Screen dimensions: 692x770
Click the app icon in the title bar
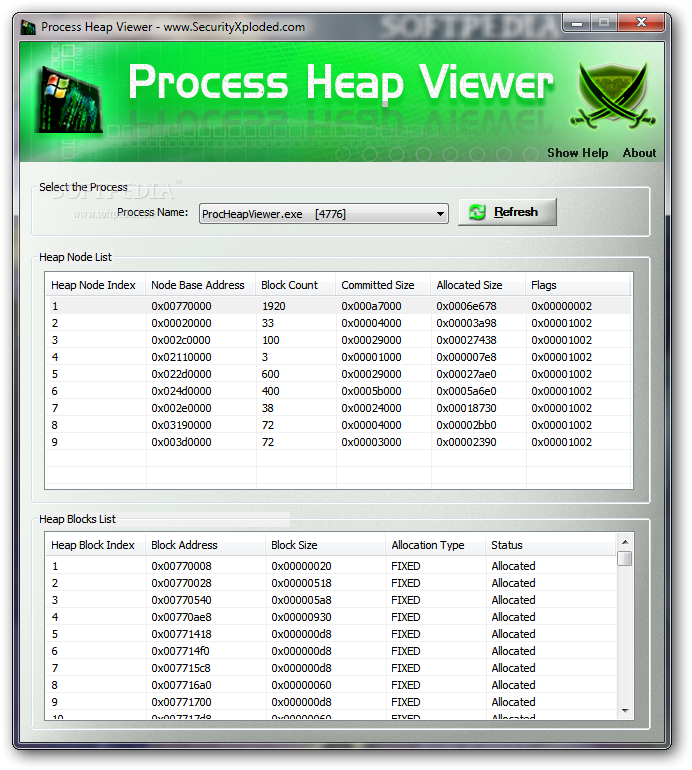pos(28,27)
